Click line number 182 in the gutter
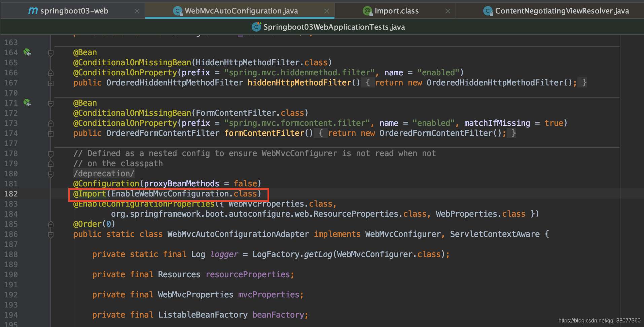The image size is (644, 327). click(11, 194)
